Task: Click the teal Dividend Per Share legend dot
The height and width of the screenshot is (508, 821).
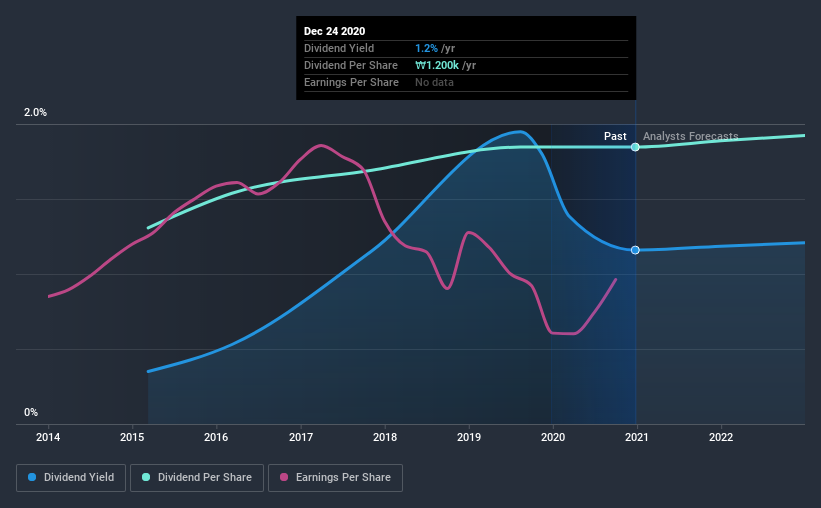Action: 146,477
